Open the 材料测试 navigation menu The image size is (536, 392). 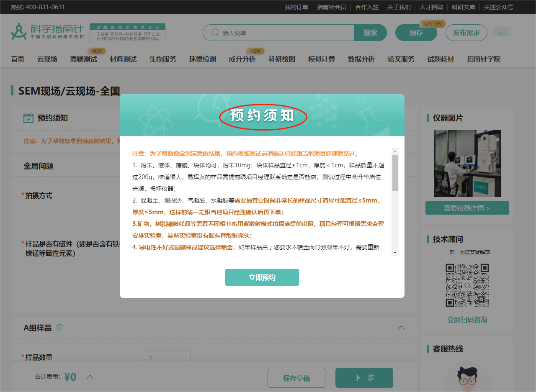pos(122,59)
